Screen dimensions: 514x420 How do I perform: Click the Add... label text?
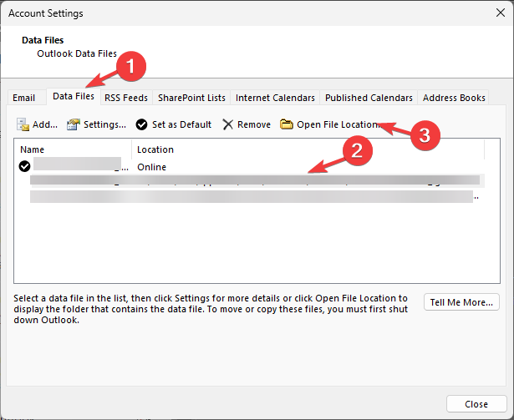click(45, 124)
